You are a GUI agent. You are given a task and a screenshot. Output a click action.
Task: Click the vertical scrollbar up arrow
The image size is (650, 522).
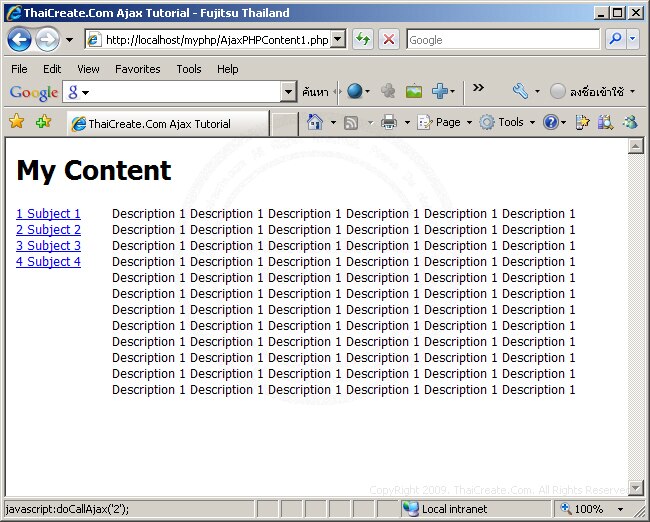(636, 146)
